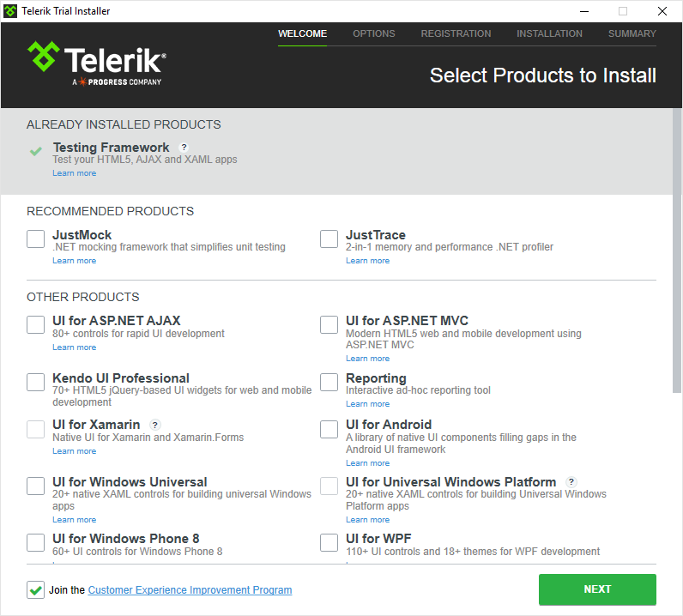Click the title bar Telerik app icon
Image resolution: width=683 pixels, height=616 pixels.
(10, 11)
